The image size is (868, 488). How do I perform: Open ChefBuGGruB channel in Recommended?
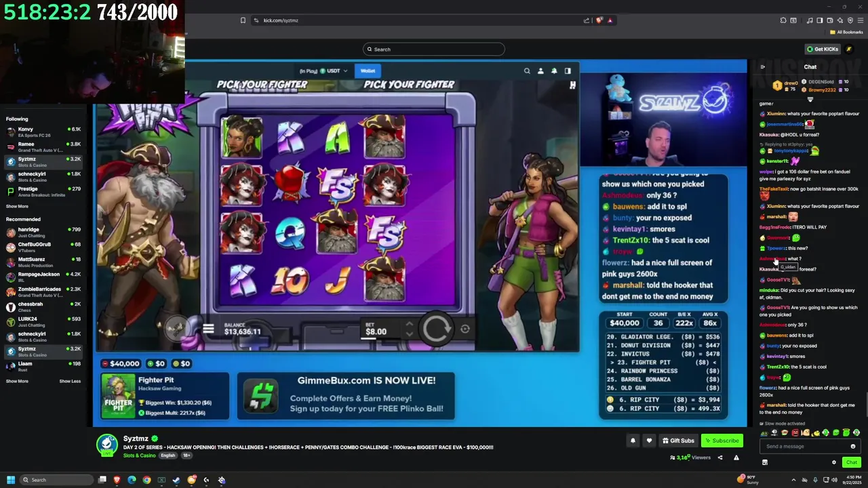[43, 247]
